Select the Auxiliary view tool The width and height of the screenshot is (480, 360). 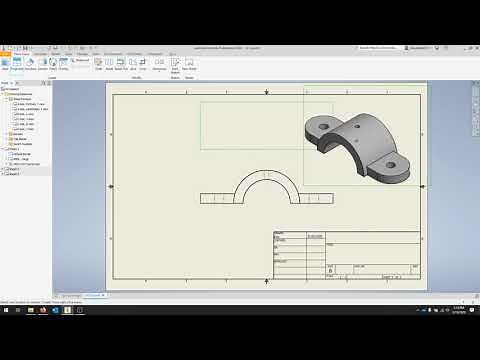(x=30, y=64)
